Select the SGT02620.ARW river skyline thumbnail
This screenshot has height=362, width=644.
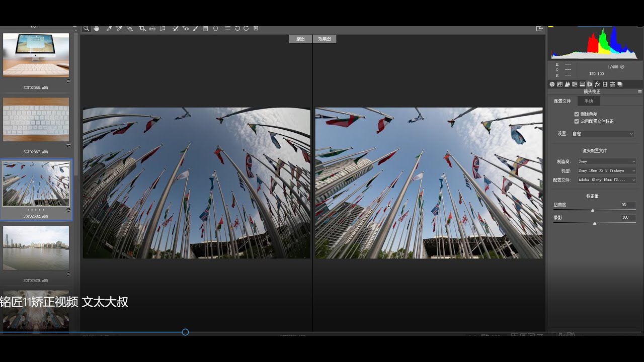(36, 248)
